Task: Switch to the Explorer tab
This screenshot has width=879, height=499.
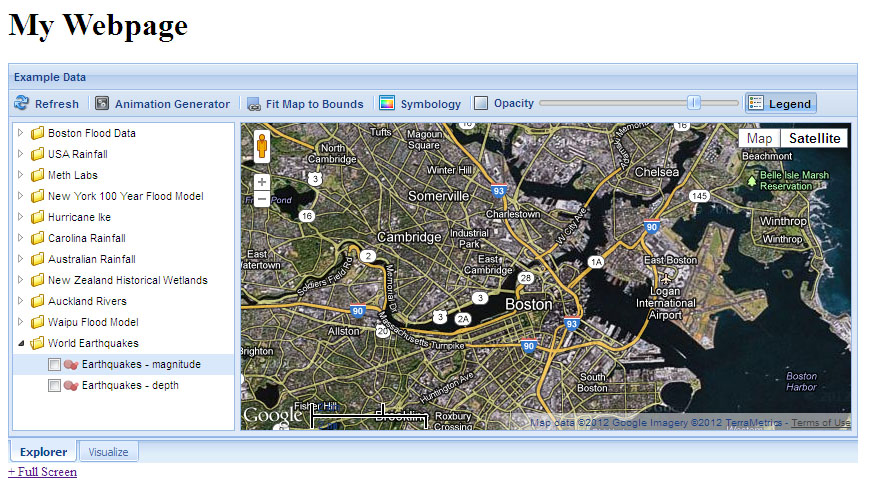Action: click(43, 452)
